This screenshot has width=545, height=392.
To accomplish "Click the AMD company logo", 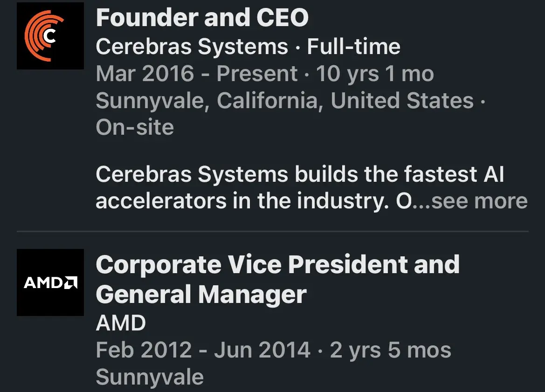I will 50,282.
